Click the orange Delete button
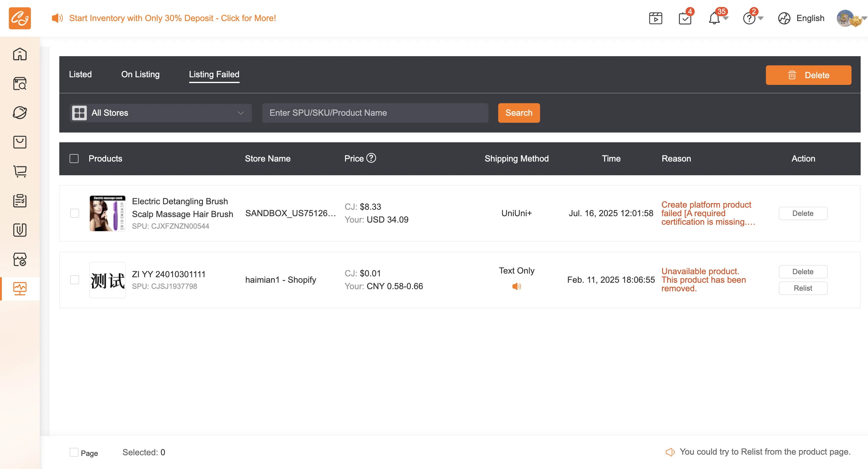Screen dimensions: 868x469 (x=808, y=75)
